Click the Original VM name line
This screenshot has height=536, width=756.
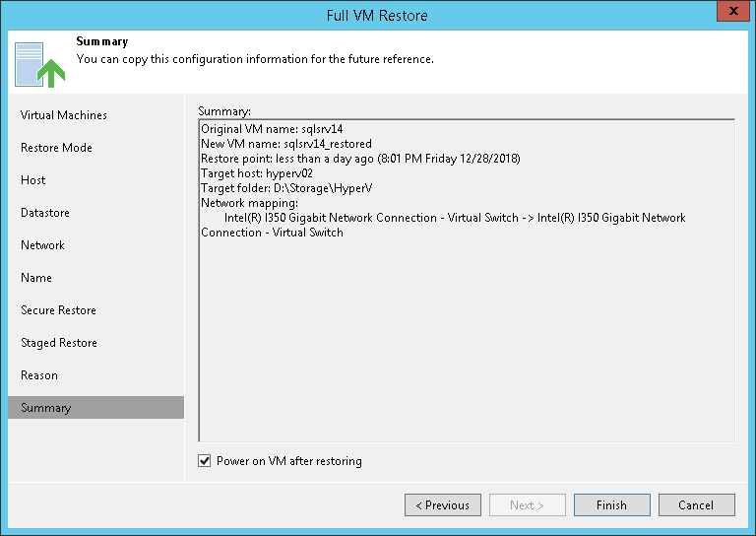point(272,129)
